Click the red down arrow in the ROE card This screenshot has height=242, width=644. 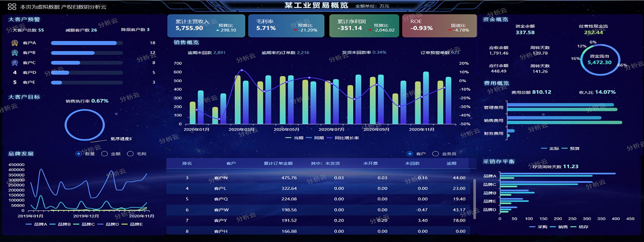450,30
